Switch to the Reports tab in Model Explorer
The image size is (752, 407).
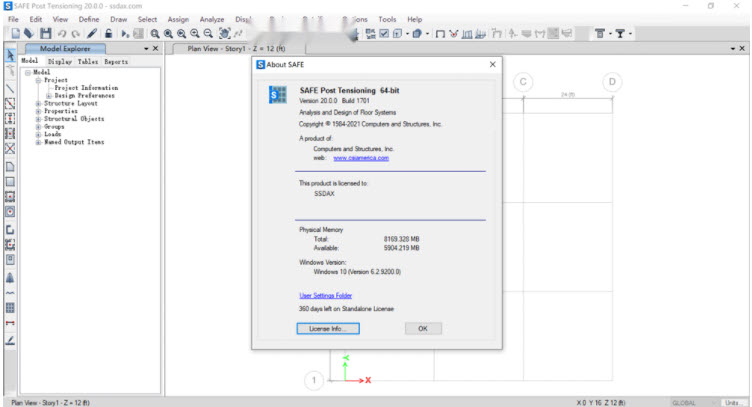click(116, 61)
